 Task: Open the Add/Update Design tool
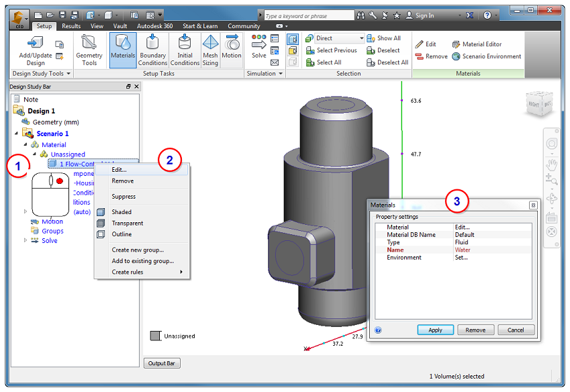tap(36, 50)
